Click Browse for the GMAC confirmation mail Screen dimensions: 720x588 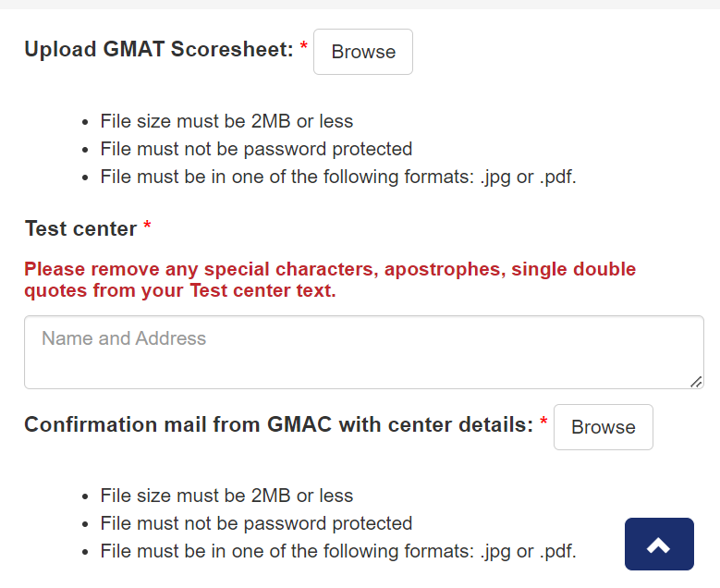[604, 427]
